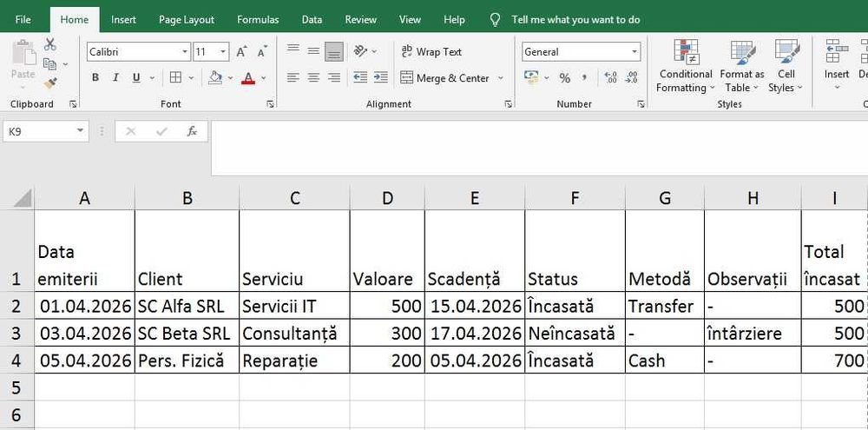Click Merge & Center button
The height and width of the screenshot is (430, 868).
pyautogui.click(x=445, y=77)
